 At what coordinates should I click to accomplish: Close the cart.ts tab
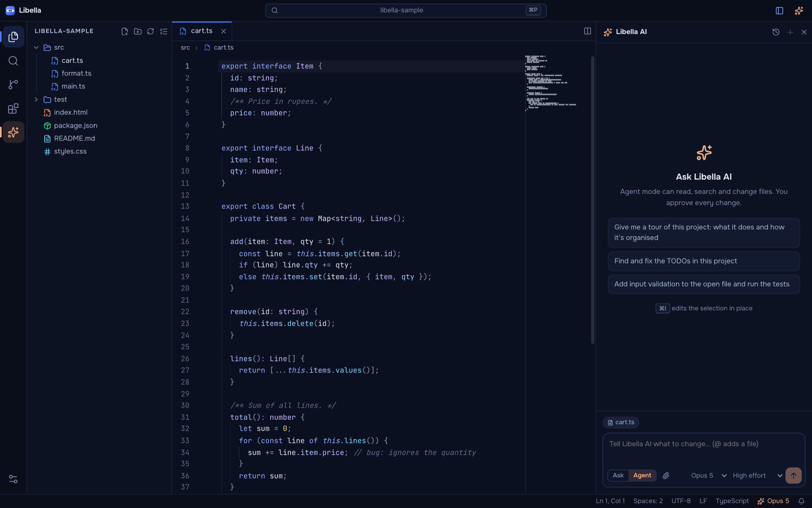223,31
